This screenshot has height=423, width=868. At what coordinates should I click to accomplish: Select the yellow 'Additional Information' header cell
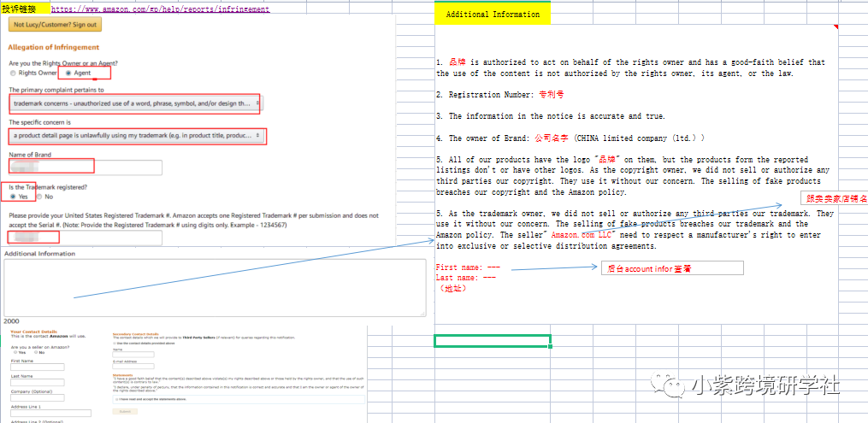pyautogui.click(x=493, y=15)
